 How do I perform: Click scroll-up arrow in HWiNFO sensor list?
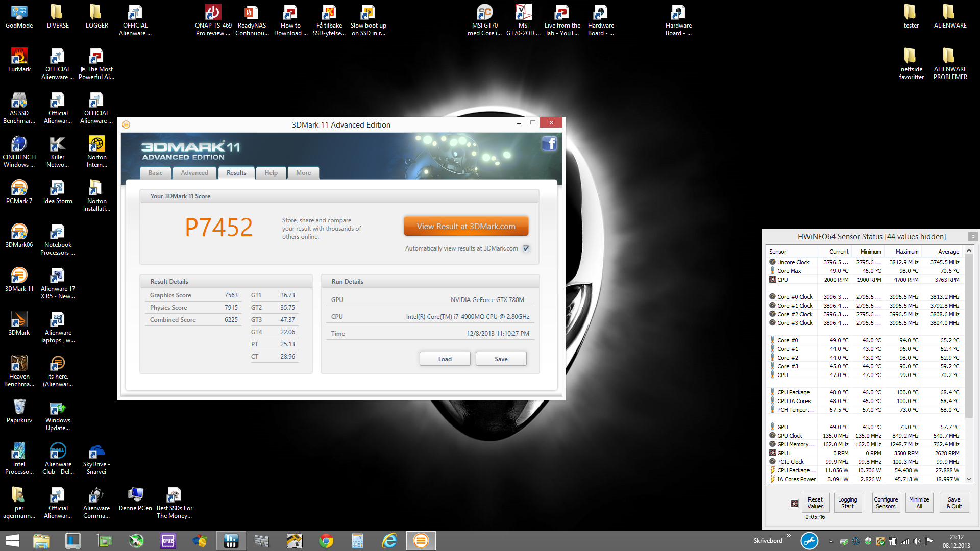(x=969, y=251)
